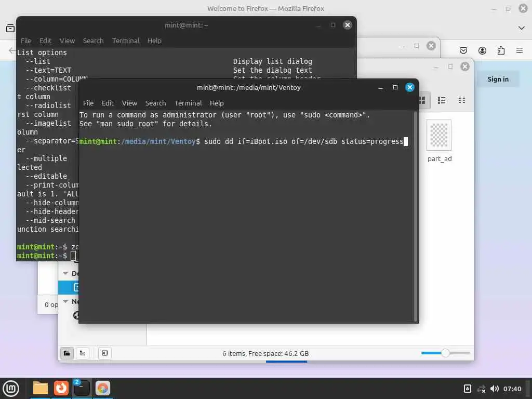
Task: Click the sudo dd command line text
Action: [303, 141]
